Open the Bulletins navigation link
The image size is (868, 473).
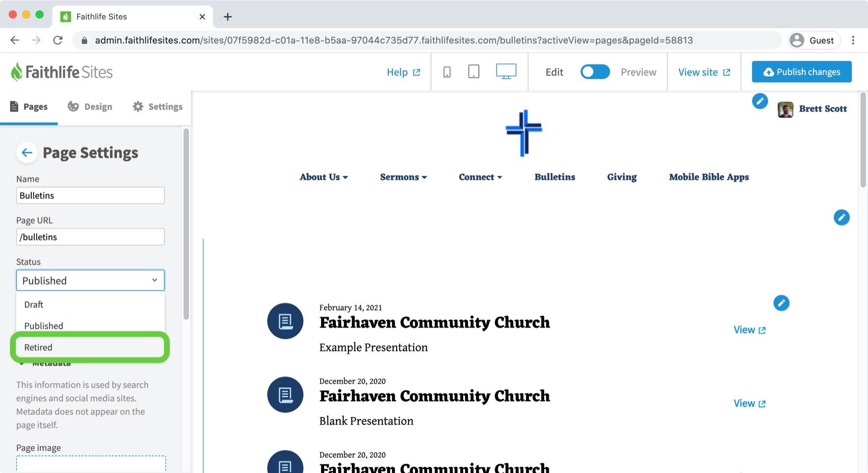[x=554, y=177]
